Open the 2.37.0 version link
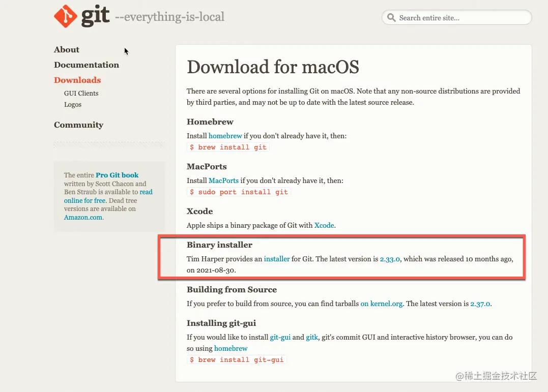548x392 pixels. coord(480,304)
